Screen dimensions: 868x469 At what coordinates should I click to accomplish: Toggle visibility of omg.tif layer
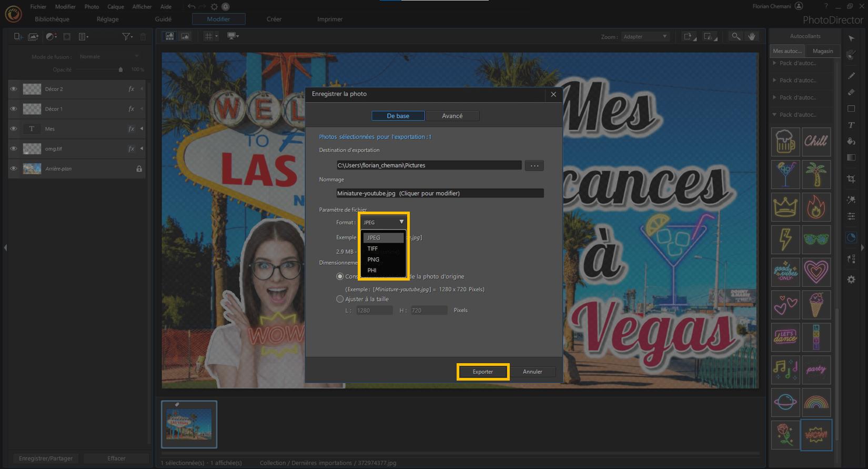14,149
